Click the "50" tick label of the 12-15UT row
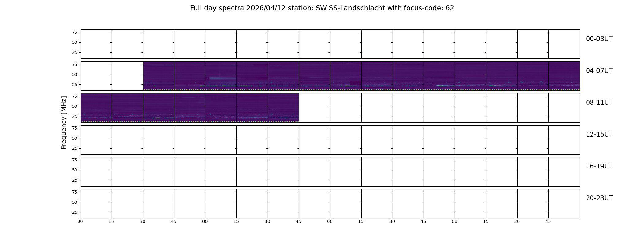 [x=75, y=138]
